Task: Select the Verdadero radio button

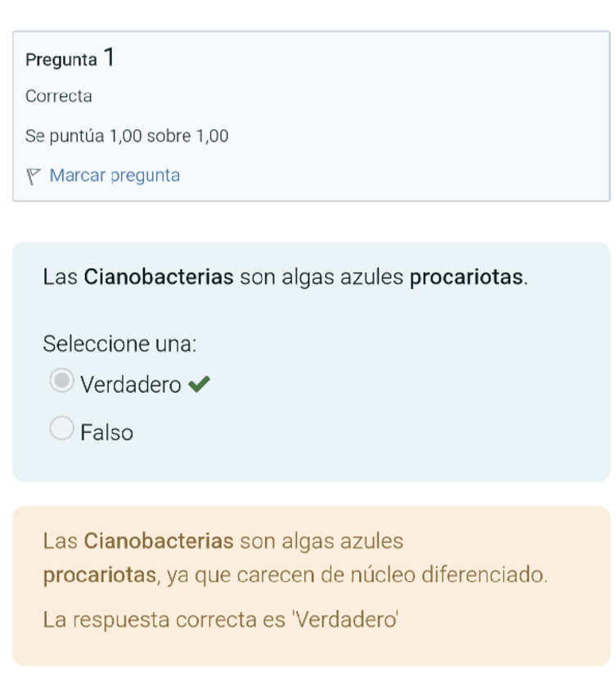Action: (x=61, y=381)
